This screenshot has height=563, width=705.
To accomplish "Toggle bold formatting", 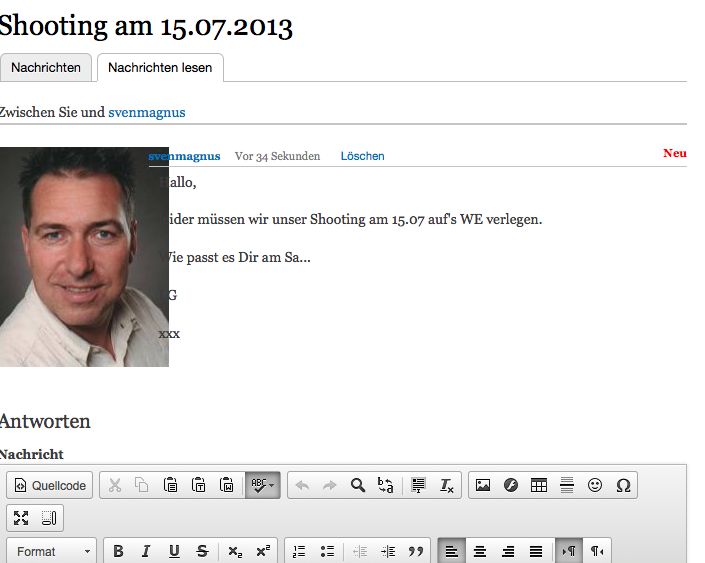I will [118, 551].
